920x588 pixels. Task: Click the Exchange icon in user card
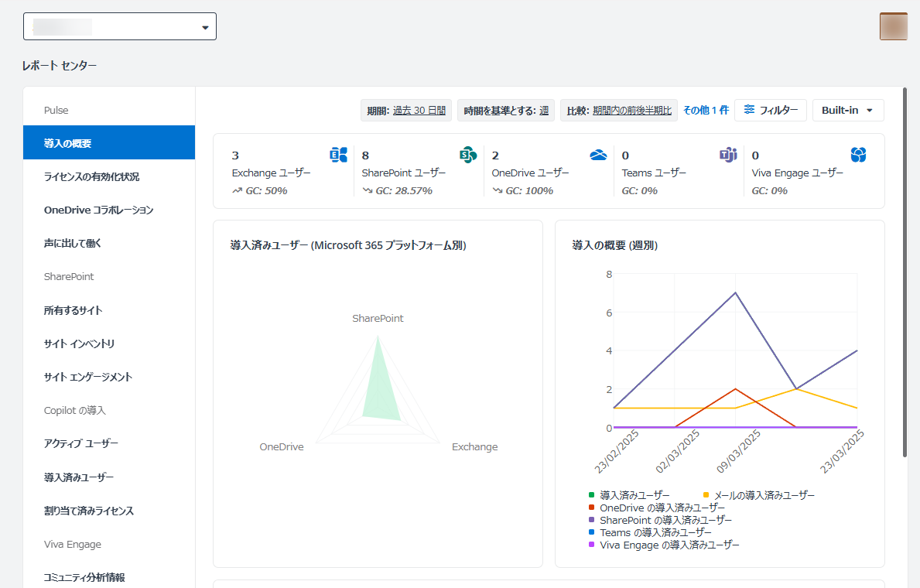pyautogui.click(x=339, y=155)
